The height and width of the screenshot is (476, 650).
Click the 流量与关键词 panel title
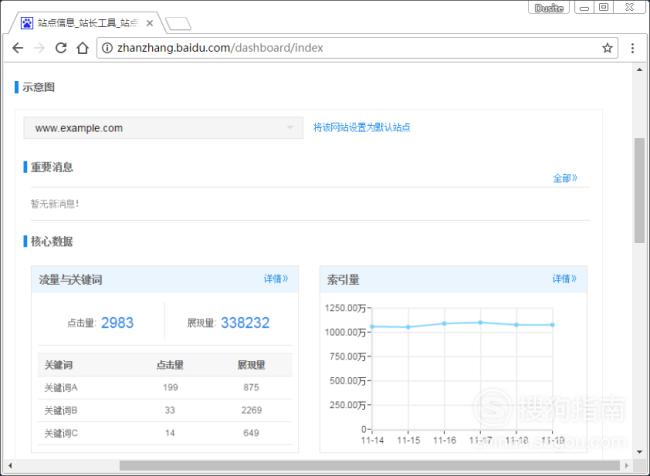pyautogui.click(x=70, y=280)
